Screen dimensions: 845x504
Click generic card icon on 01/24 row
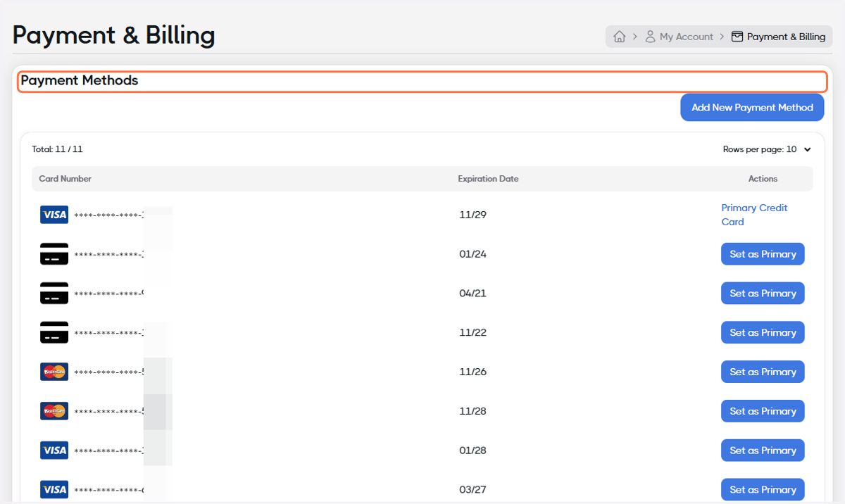point(54,254)
